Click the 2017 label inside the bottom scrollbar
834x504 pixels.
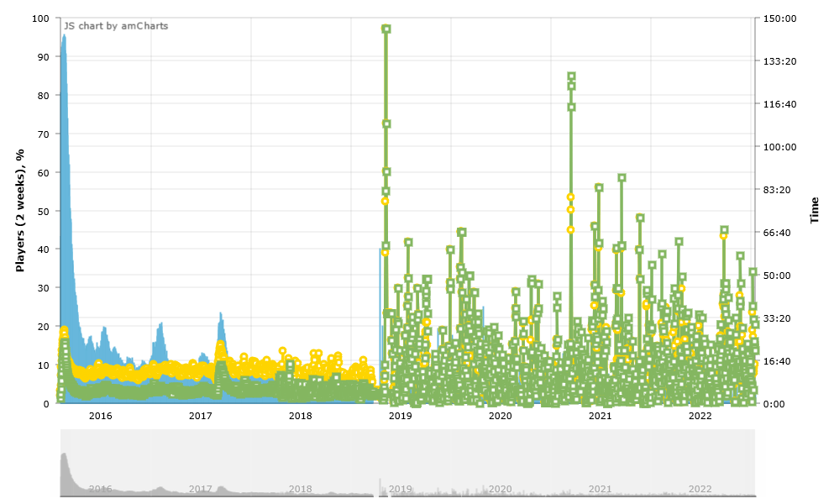click(200, 489)
